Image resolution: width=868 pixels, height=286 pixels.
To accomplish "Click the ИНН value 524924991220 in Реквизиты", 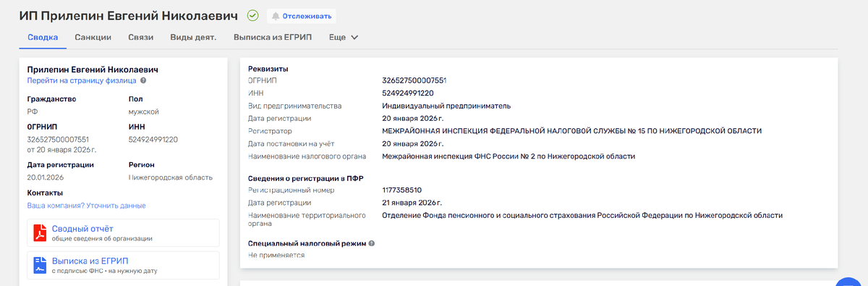I will click(408, 93).
